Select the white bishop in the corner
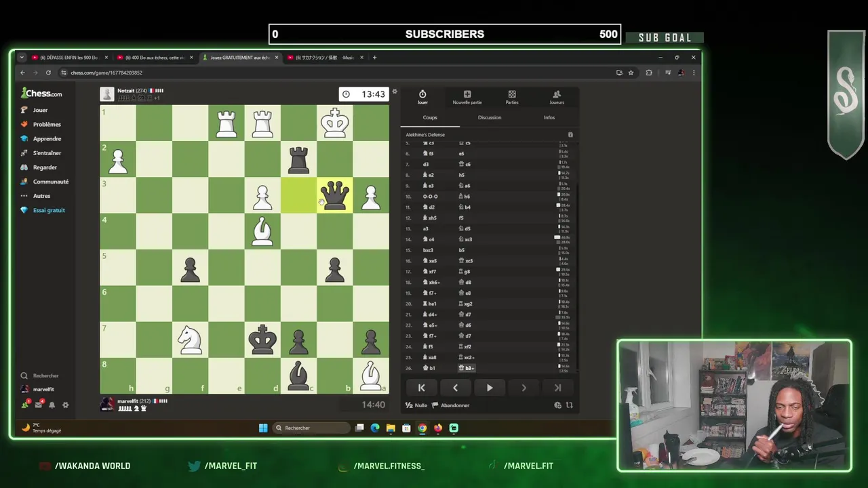868x488 pixels. coord(370,375)
